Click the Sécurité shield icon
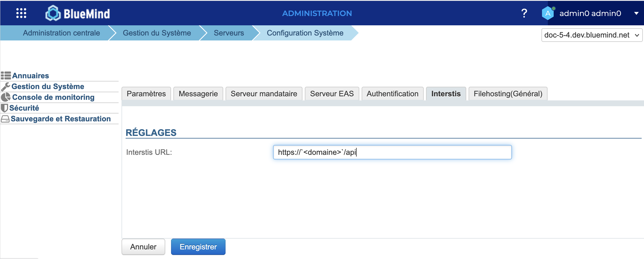Image resolution: width=644 pixels, height=259 pixels. [4, 108]
